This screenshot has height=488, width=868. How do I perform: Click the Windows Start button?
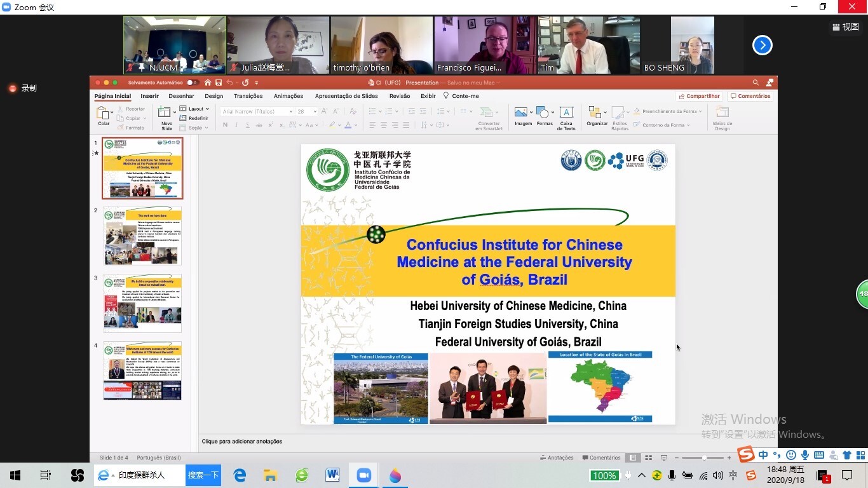point(15,475)
